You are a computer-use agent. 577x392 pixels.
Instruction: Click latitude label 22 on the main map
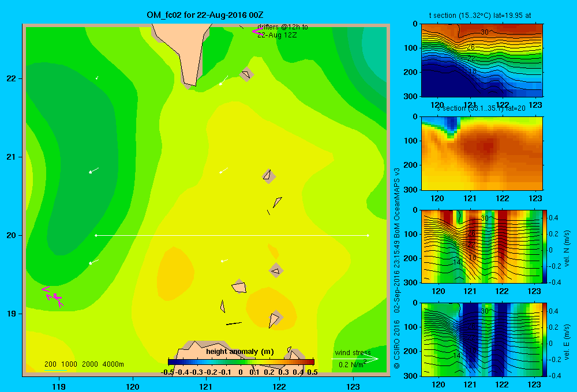(x=12, y=78)
